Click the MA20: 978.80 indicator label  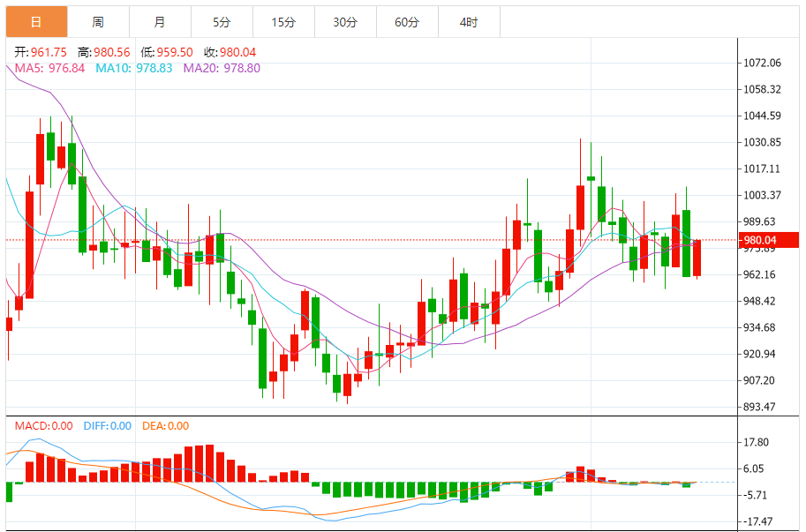point(222,68)
